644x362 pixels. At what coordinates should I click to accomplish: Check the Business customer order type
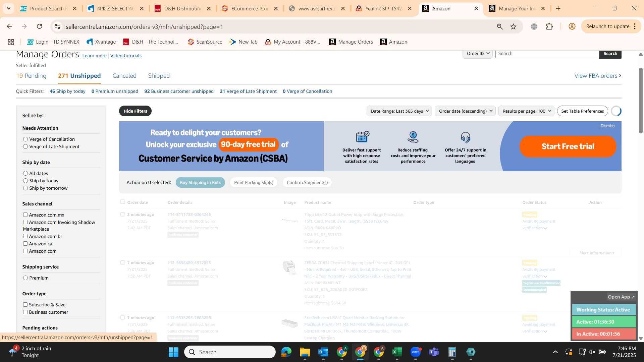[25, 312]
